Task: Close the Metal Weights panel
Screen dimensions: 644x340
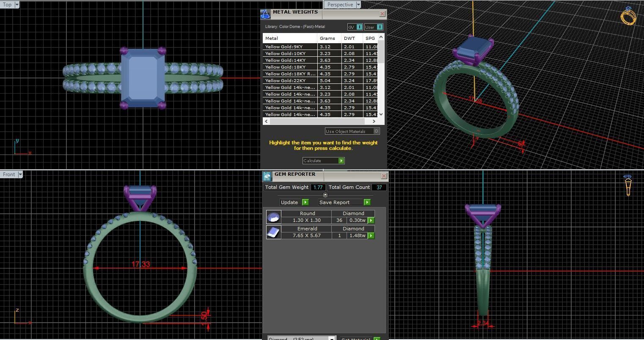Action: click(x=382, y=14)
